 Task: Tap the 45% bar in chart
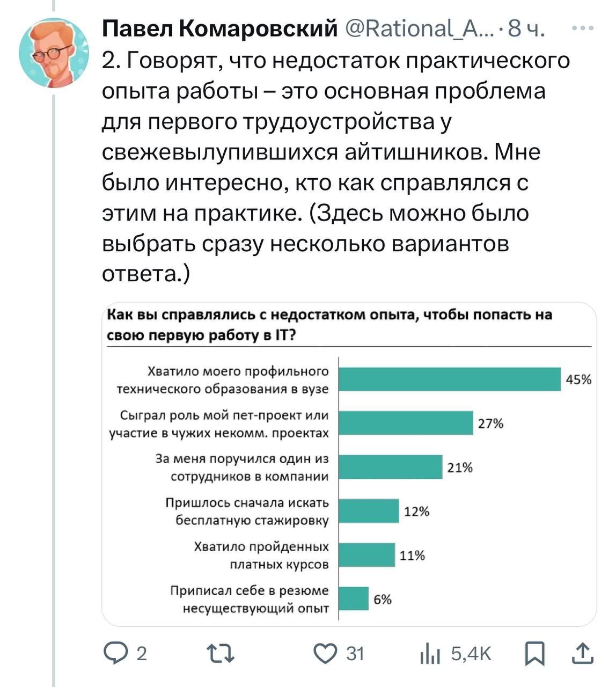451,379
